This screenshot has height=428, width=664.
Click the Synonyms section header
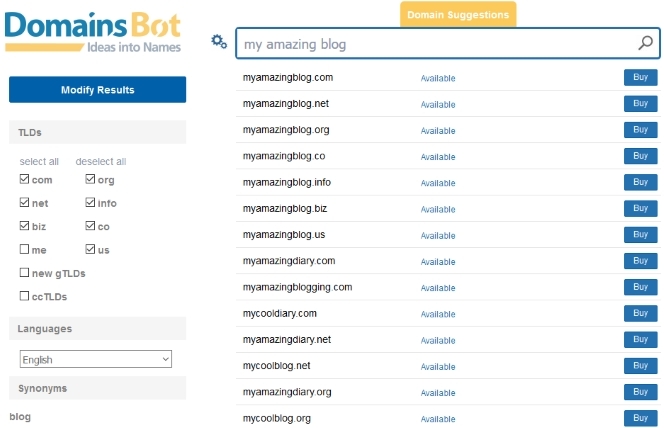tap(97, 388)
